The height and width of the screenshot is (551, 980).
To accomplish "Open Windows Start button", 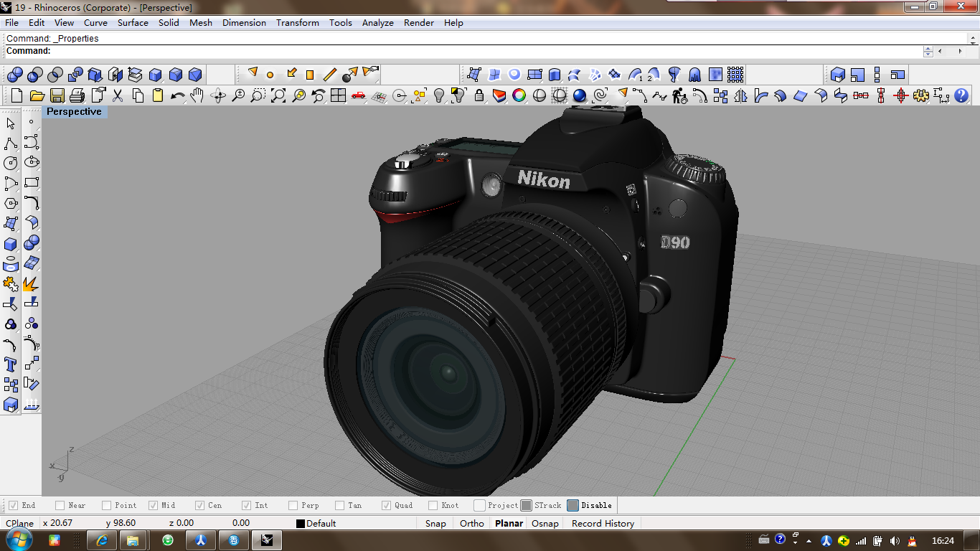I will click(x=19, y=540).
